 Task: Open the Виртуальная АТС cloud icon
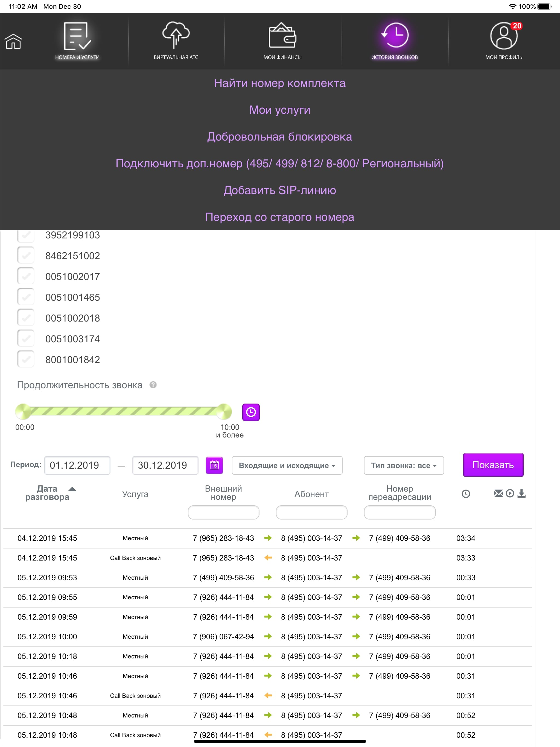pos(176,35)
